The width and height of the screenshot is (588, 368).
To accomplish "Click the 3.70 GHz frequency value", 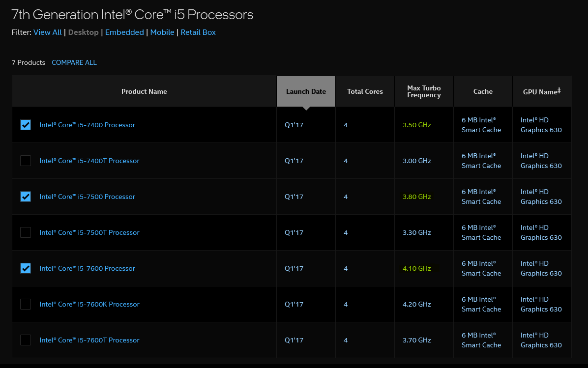I will [x=416, y=340].
